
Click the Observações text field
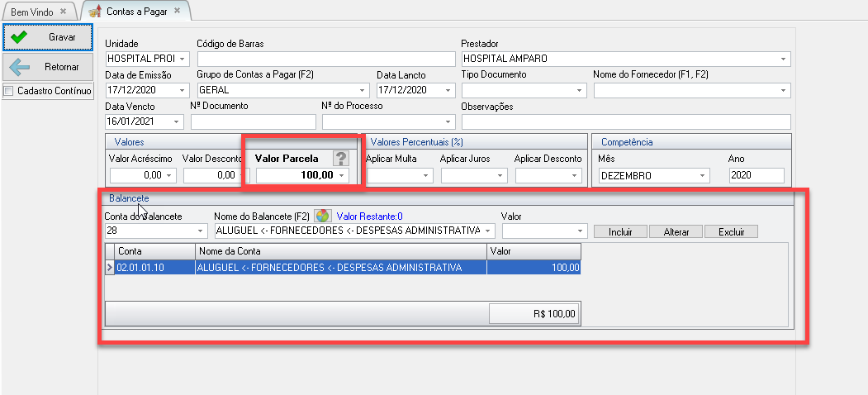(625, 121)
